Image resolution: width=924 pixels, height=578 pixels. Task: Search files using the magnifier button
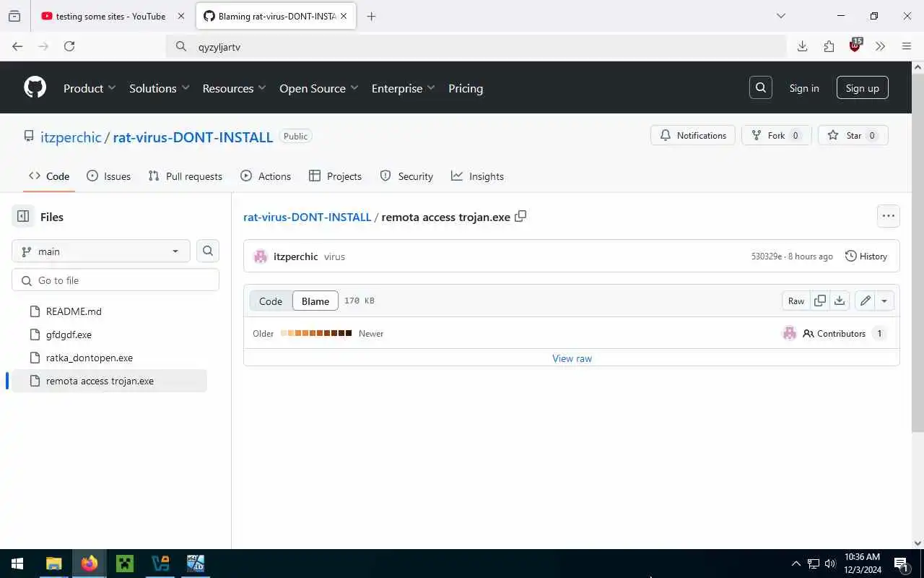tap(208, 251)
